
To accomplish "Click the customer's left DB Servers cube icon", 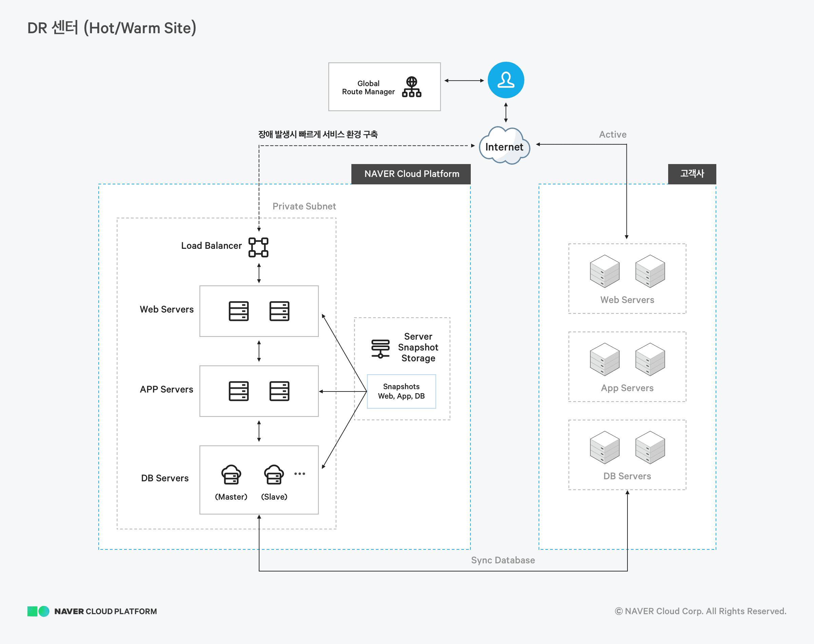I will tap(605, 447).
